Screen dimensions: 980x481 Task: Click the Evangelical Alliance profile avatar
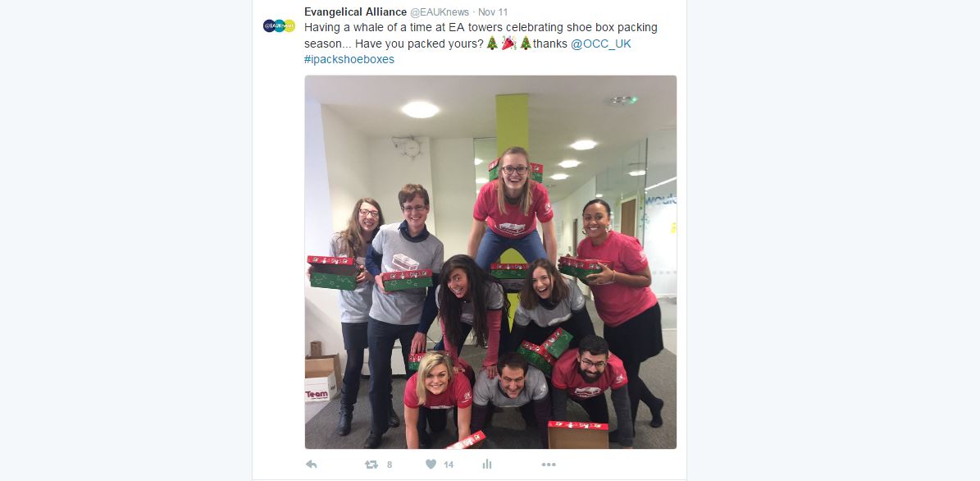[x=279, y=25]
